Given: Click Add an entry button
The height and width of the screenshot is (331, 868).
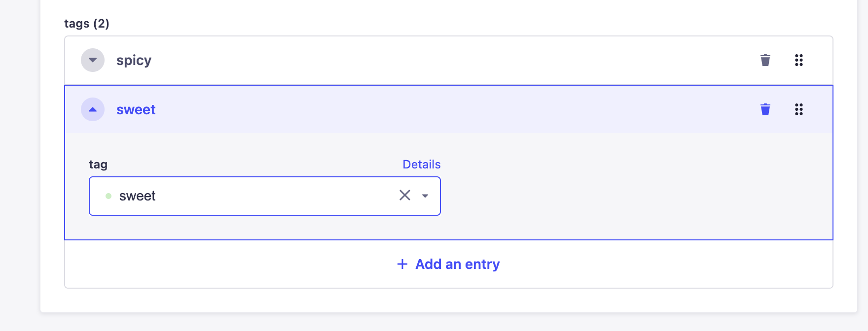Looking at the screenshot, I should [x=457, y=264].
